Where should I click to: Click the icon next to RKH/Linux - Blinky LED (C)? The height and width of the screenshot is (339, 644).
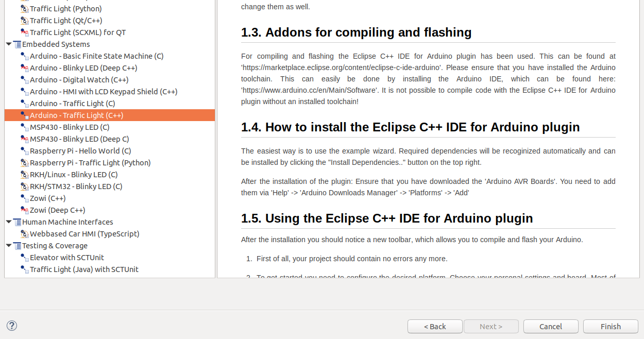click(x=24, y=174)
